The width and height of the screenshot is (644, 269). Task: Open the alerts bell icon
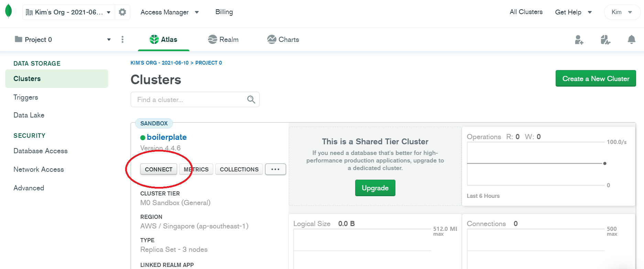point(631,40)
